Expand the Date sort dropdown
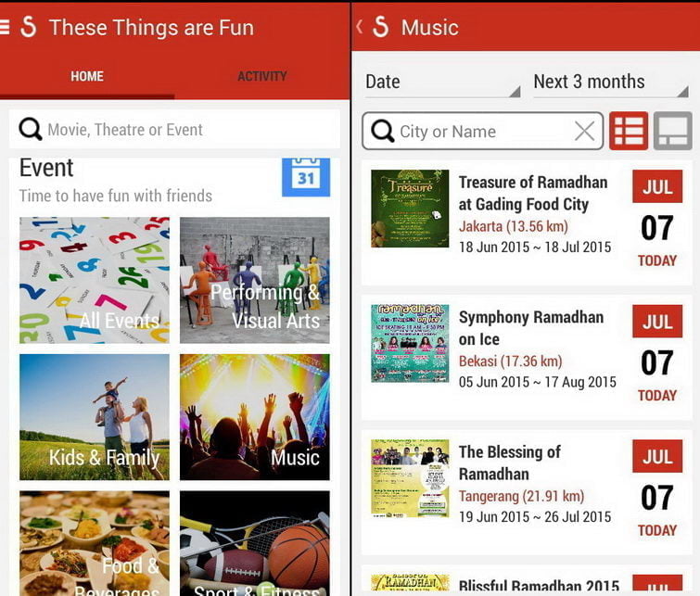The height and width of the screenshot is (596, 700). [x=443, y=82]
